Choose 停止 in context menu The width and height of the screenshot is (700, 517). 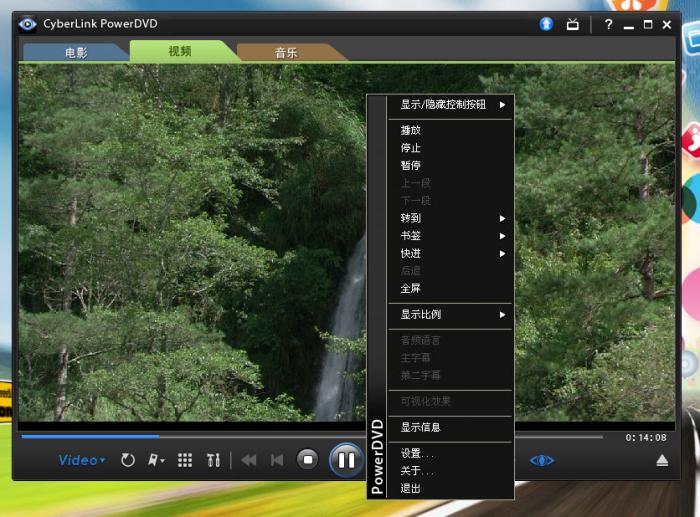coord(451,148)
